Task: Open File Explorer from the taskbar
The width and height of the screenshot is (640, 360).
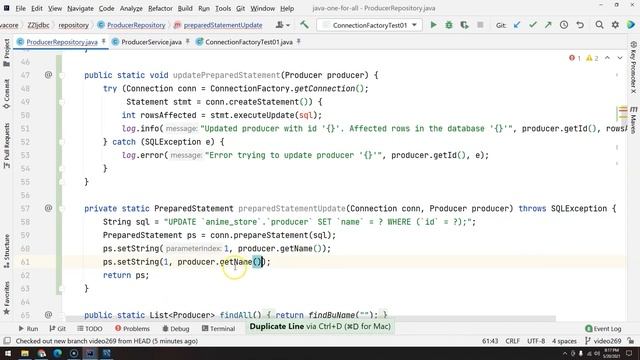Action: click(x=25, y=353)
